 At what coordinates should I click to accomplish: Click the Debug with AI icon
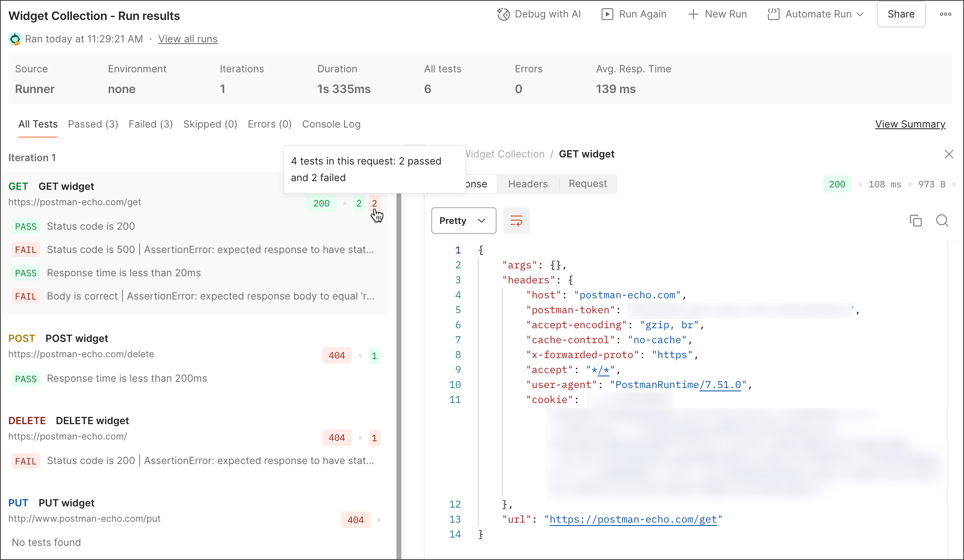pos(503,14)
